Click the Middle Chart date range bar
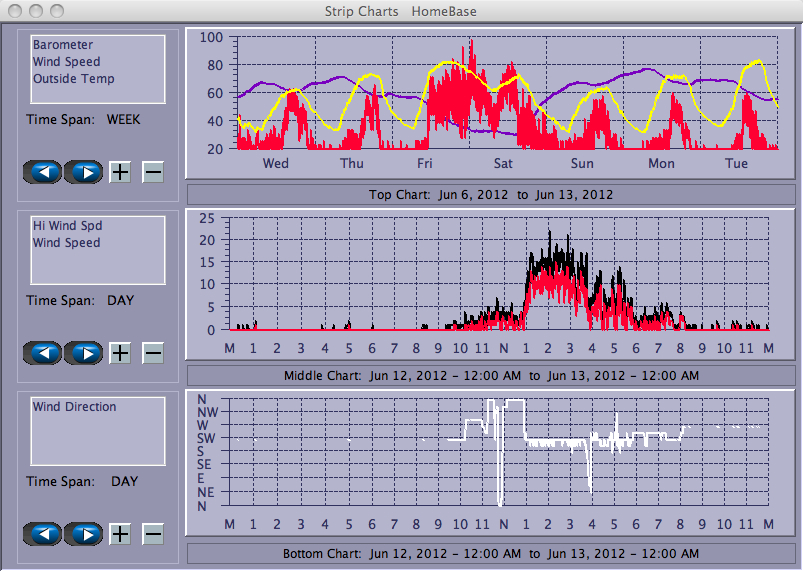The height and width of the screenshot is (571, 803). pyautogui.click(x=491, y=375)
